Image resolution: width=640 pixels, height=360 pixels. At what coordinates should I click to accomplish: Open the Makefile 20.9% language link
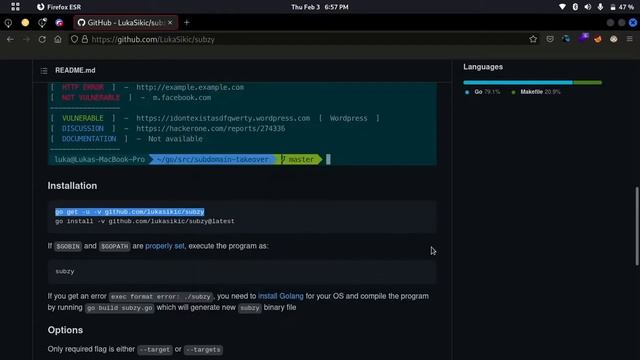pos(536,92)
